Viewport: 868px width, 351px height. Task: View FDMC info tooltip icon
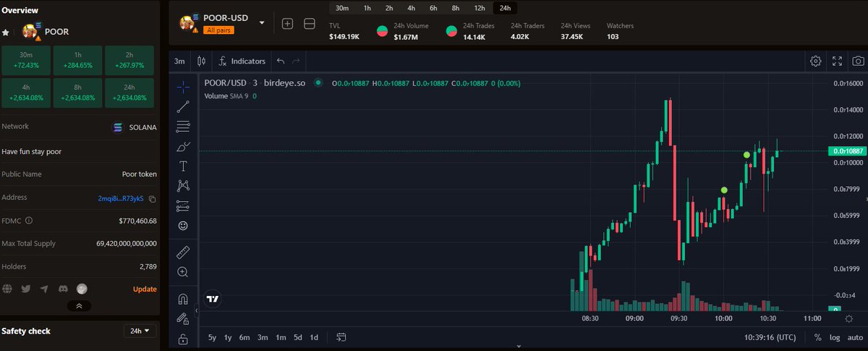(29, 221)
